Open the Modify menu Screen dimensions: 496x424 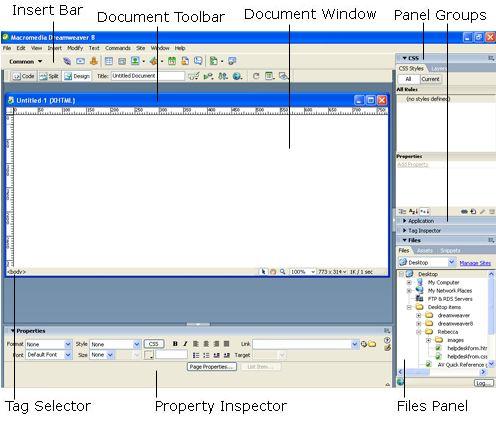point(75,48)
